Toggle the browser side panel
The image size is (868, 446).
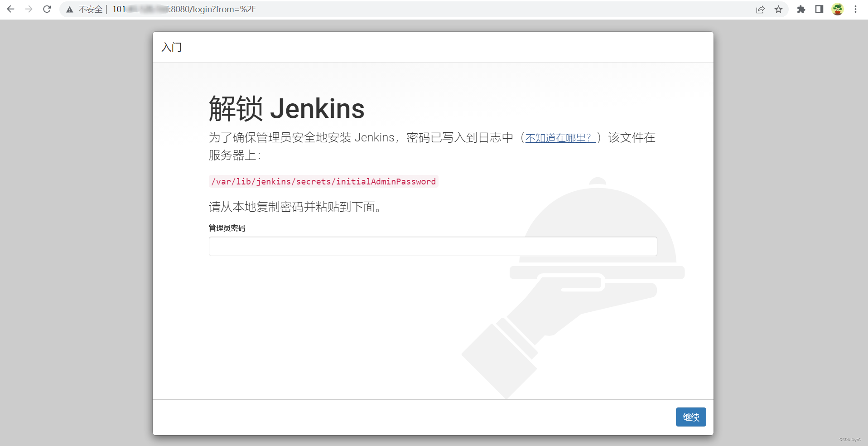[x=819, y=9]
